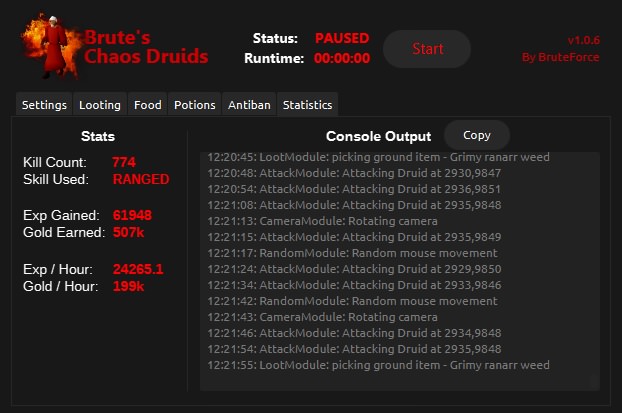This screenshot has width=622, height=413.
Task: Click the 00:00:00 runtime counter
Action: click(x=341, y=58)
